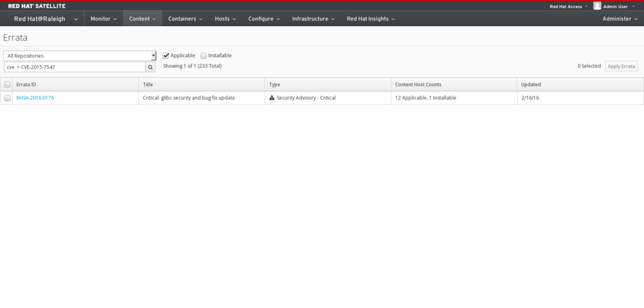
Task: Toggle the Applicable checkbox
Action: click(166, 56)
